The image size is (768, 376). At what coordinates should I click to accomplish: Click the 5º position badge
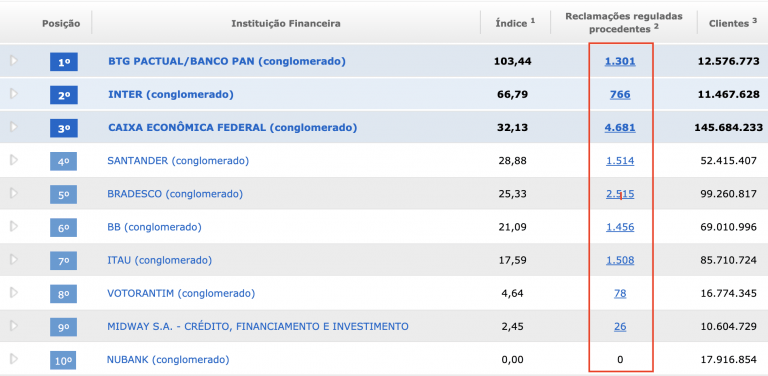pyautogui.click(x=64, y=194)
